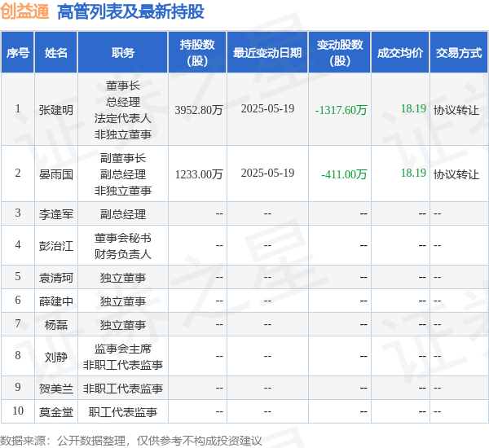Viewport: 489px width, 448px height.
Task: Click the name 晏雨国 in row 2
Action: tap(55, 174)
